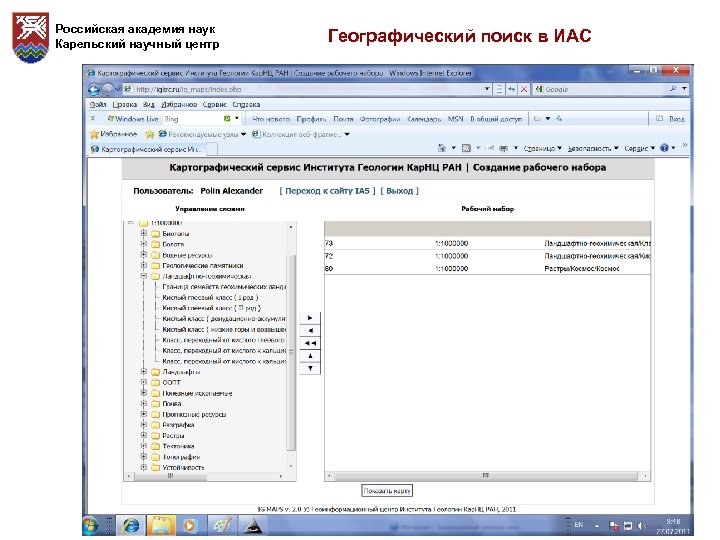The width and height of the screenshot is (720, 540).
Task: Click double left arrow to remove all layers
Action: coord(310,343)
